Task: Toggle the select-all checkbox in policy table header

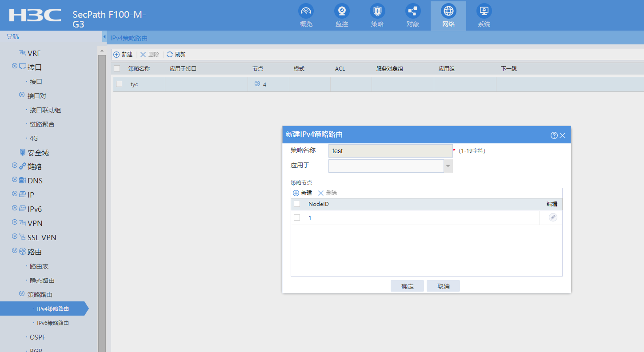Action: (x=117, y=69)
